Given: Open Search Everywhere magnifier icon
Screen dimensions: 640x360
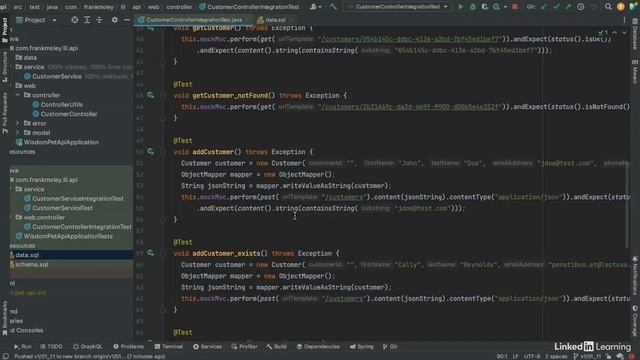Looking at the screenshot, I should click(x=608, y=7).
